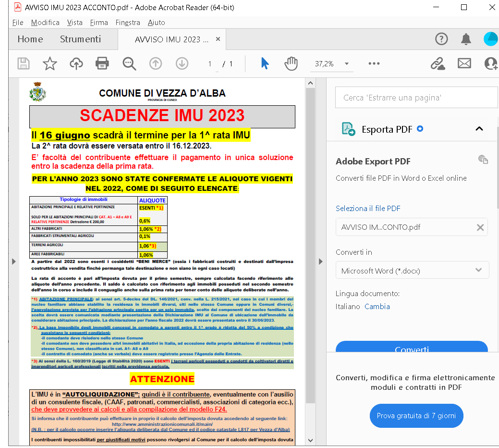Collapse the right tools pane

point(321,261)
